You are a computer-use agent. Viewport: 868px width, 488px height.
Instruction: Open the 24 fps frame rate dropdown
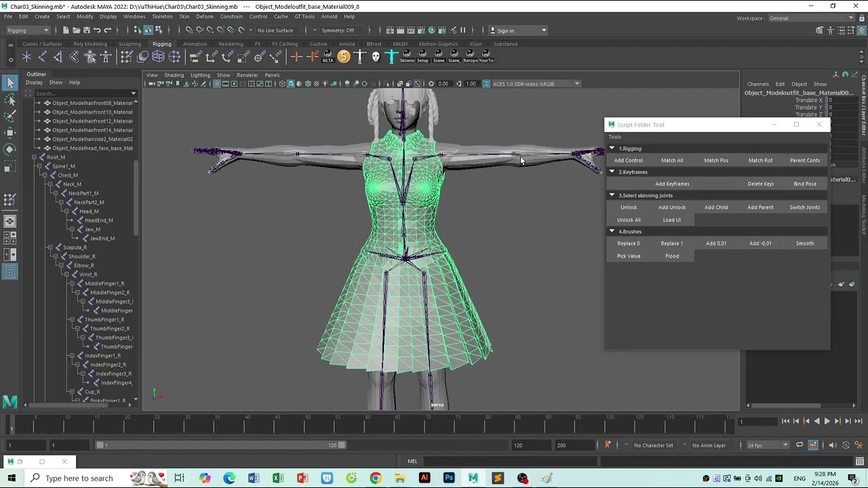pyautogui.click(x=768, y=445)
